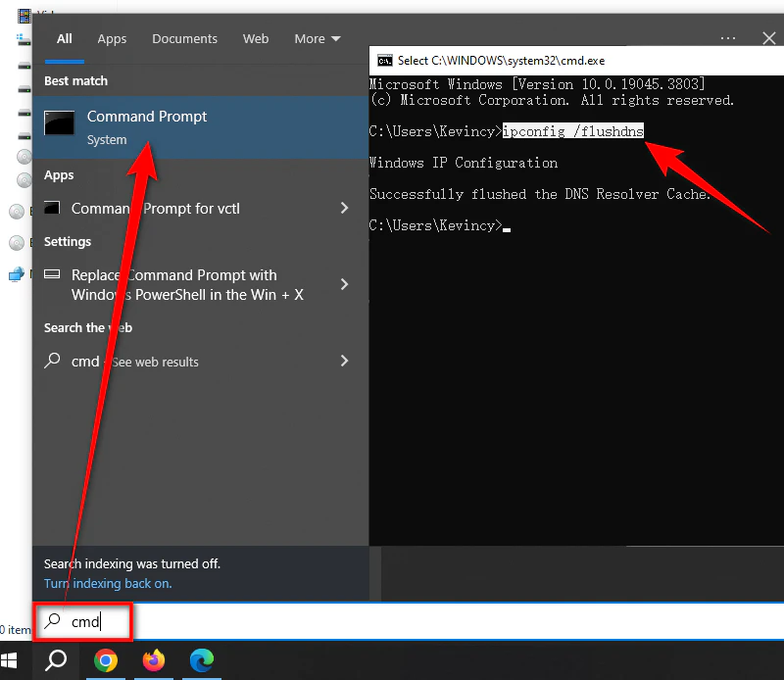
Task: Switch to the Documents search tab
Action: point(184,38)
